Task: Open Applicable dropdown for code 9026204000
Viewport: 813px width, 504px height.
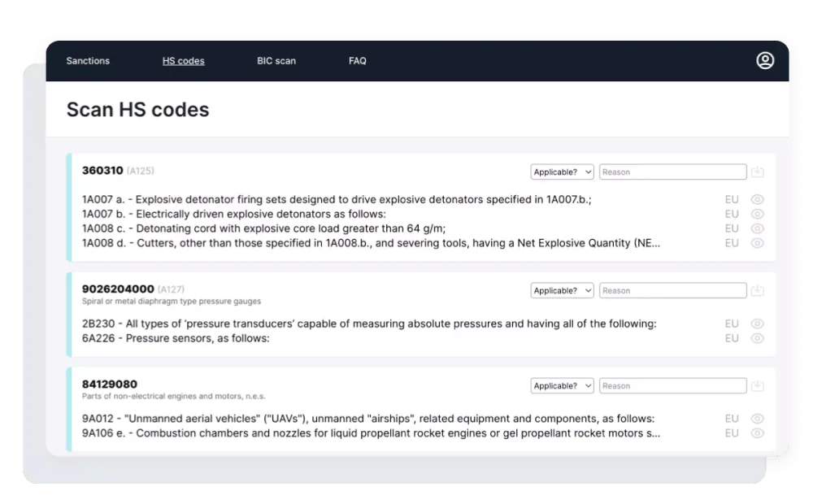Action: tap(563, 291)
